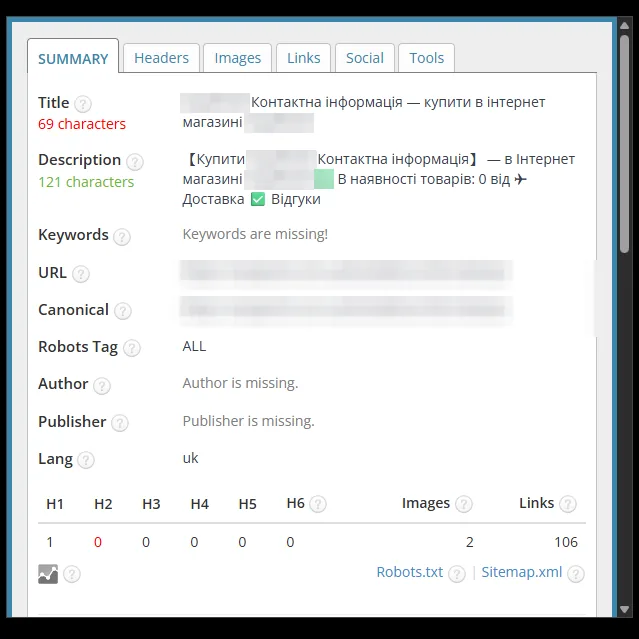Image resolution: width=639 pixels, height=639 pixels.
Task: Click the help icon beside Links count
Action: [x=568, y=504]
